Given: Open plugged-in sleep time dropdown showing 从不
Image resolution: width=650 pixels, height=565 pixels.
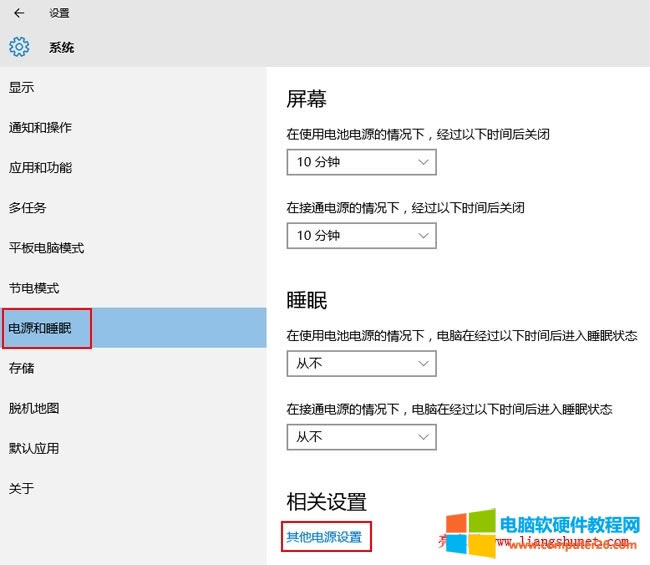Looking at the screenshot, I should [361, 437].
